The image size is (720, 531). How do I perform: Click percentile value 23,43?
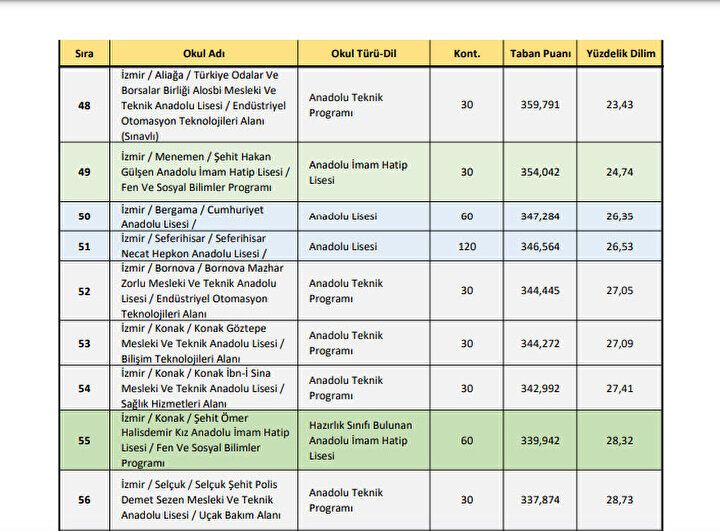coord(620,105)
